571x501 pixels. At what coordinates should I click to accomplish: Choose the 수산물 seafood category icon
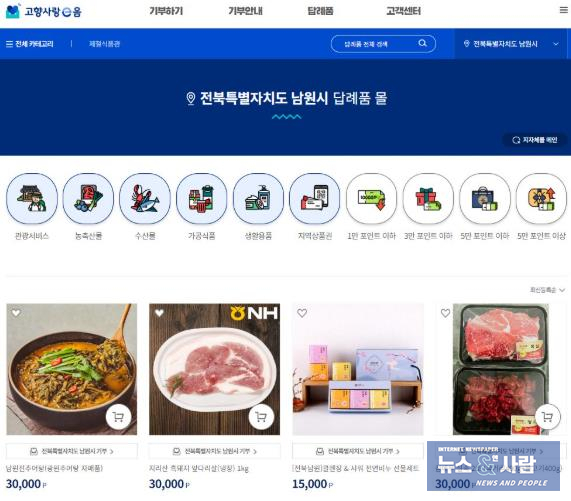pyautogui.click(x=145, y=198)
